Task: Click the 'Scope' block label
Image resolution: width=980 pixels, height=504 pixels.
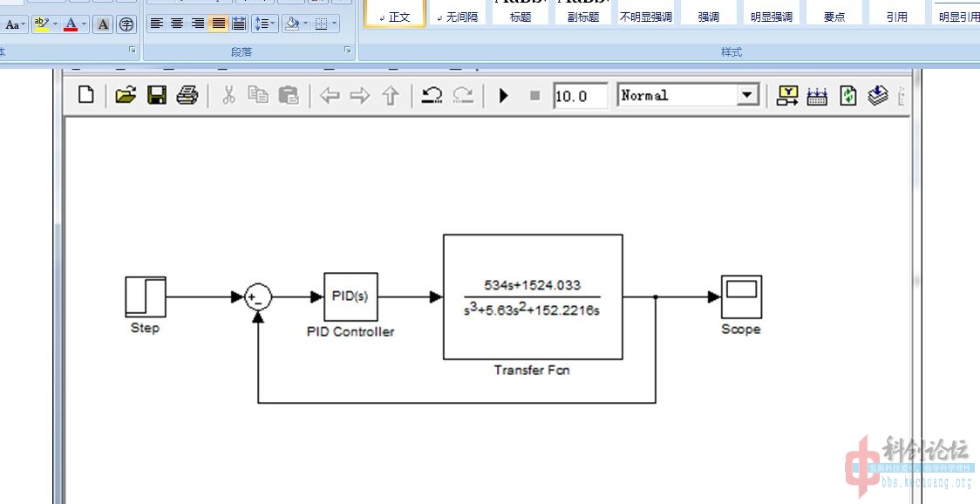Action: pyautogui.click(x=740, y=329)
